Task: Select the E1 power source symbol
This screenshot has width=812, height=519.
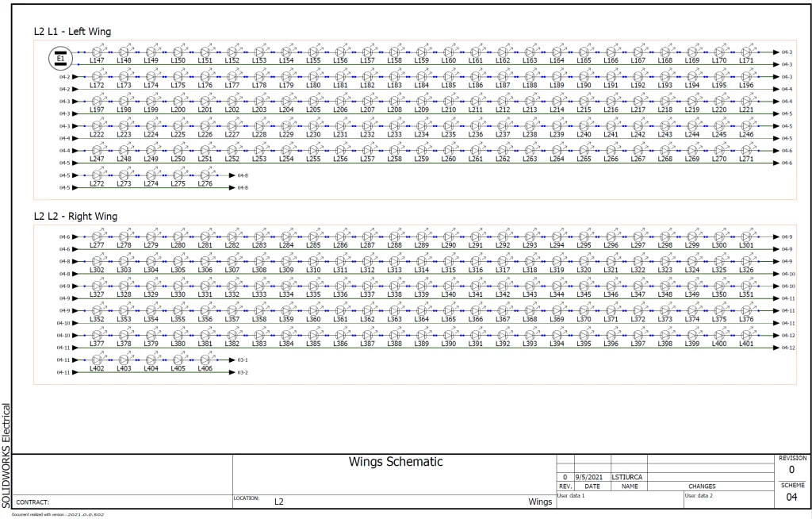Action: click(61, 57)
